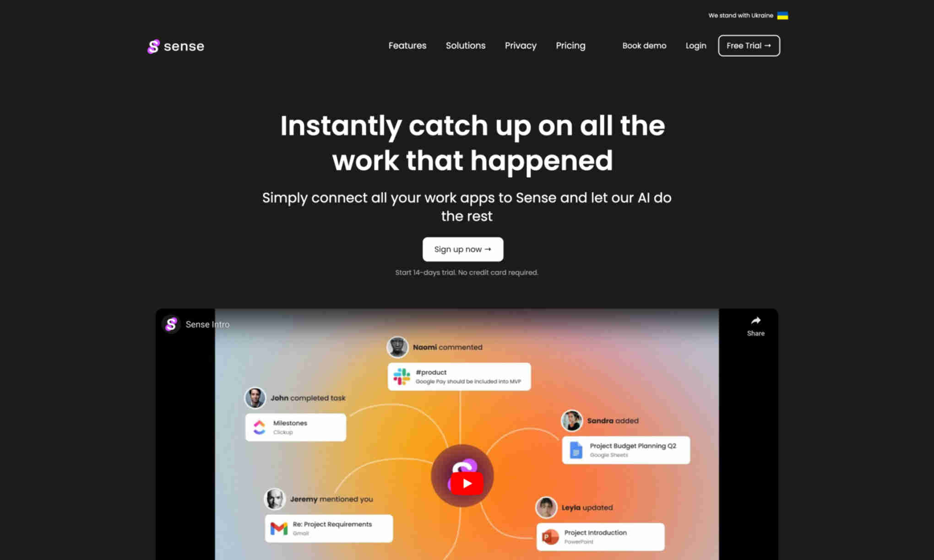Select the Pricing tab
Viewport: 934px width, 560px height.
coord(570,45)
